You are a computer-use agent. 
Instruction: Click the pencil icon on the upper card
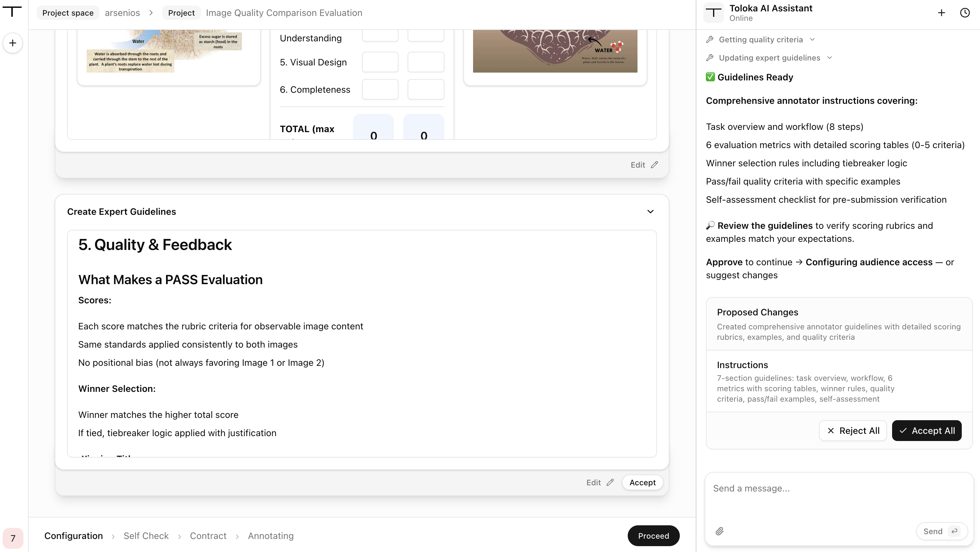(x=654, y=165)
